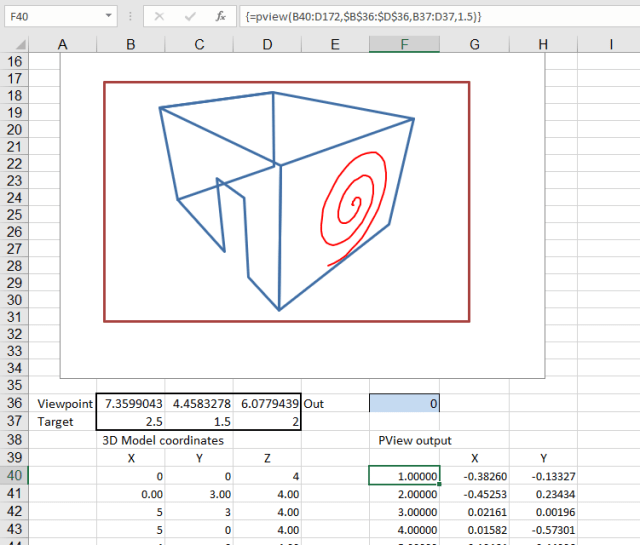Open the Name Box dropdown arrow

(107, 17)
